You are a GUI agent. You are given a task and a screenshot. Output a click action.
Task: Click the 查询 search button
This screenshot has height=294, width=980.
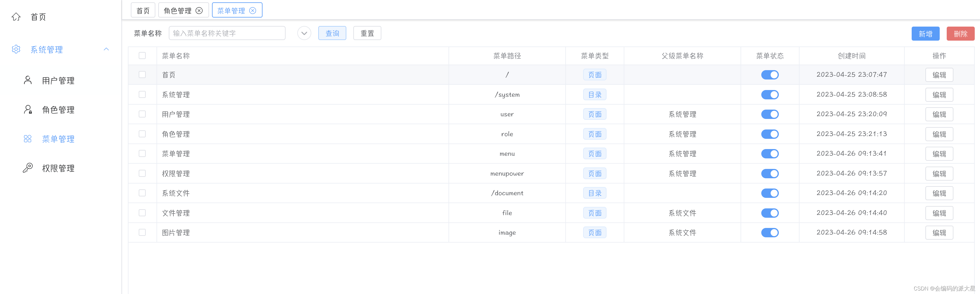tap(332, 33)
